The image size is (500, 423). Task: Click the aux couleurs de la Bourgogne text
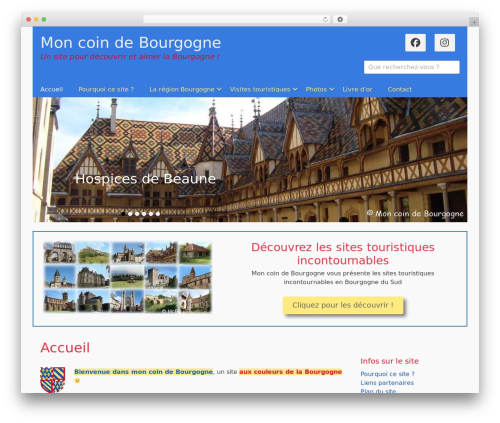291,372
